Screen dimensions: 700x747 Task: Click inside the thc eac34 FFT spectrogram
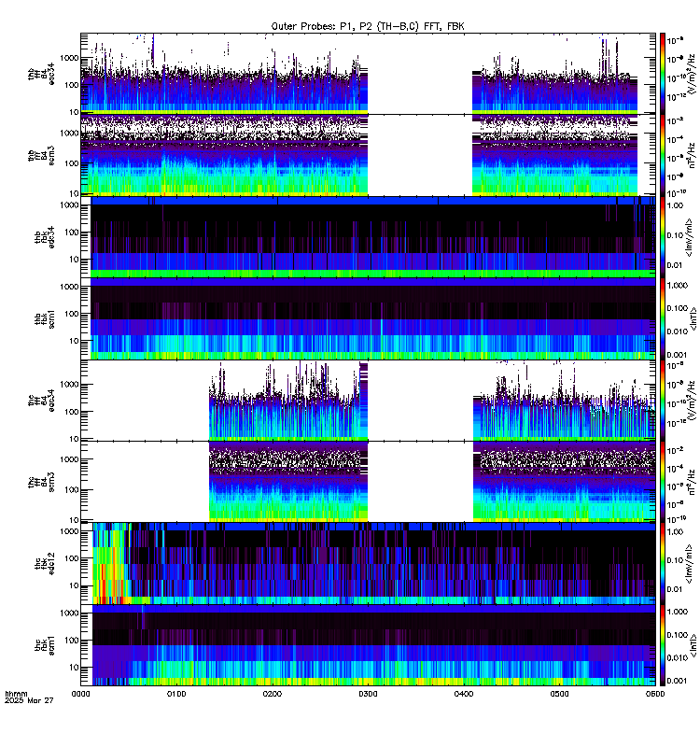368,401
